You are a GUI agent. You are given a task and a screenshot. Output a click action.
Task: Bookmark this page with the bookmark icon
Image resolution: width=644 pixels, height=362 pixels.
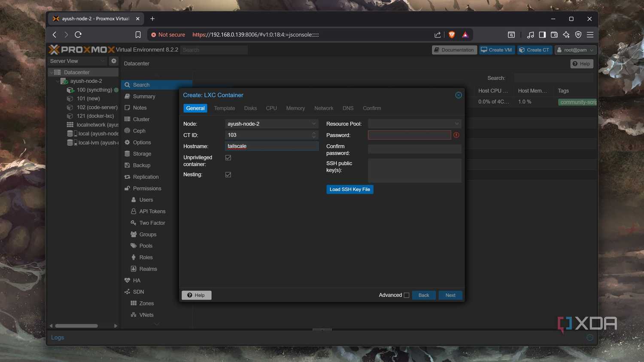pyautogui.click(x=138, y=35)
